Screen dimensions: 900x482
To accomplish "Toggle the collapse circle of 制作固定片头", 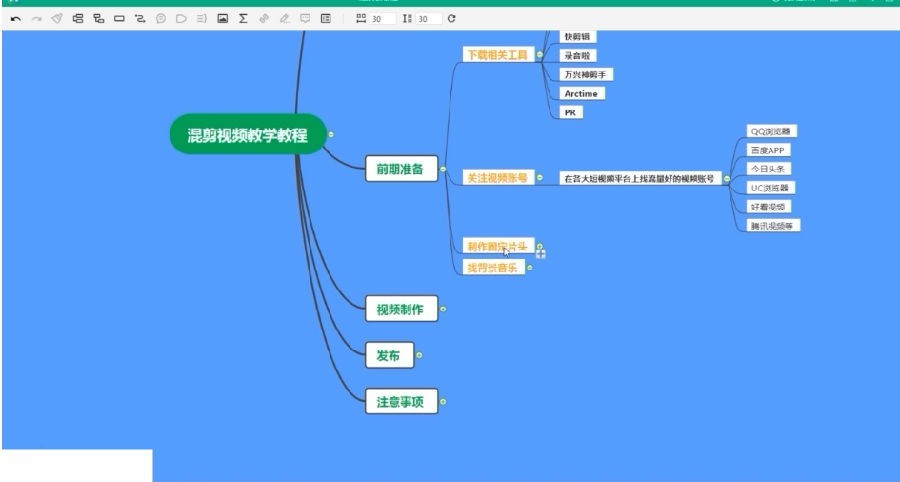I will coord(540,246).
